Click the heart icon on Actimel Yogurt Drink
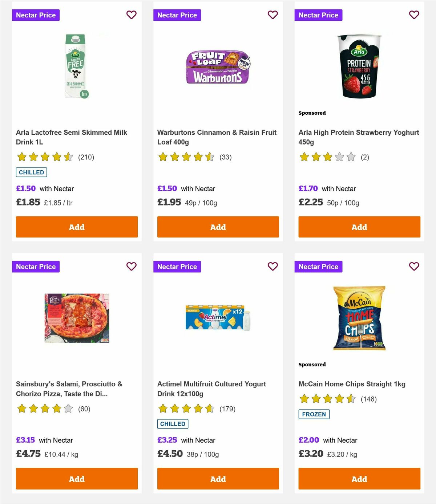 click(272, 266)
